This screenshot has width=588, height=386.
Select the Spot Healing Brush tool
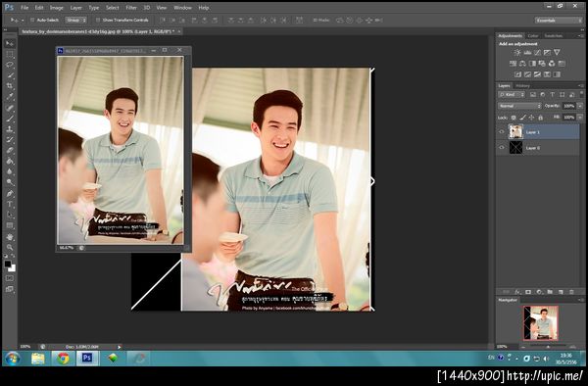(10, 108)
